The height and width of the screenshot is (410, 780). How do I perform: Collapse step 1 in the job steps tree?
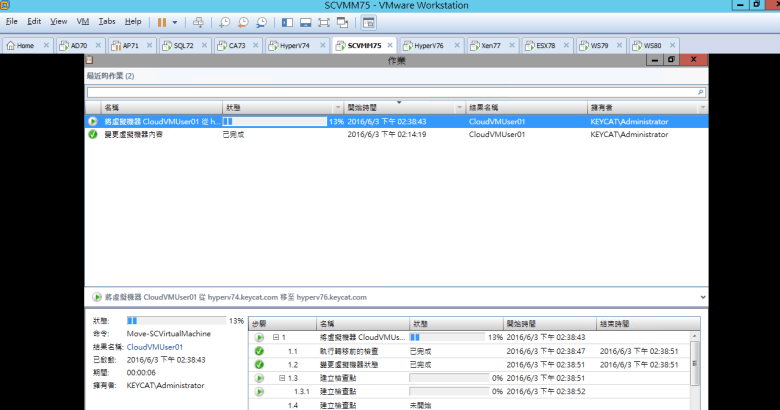(276, 338)
